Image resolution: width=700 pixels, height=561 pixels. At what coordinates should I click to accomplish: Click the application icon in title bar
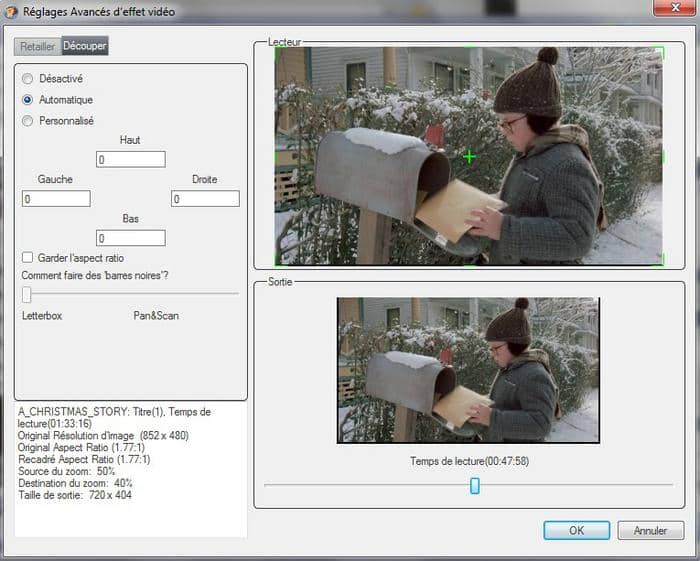(11, 11)
